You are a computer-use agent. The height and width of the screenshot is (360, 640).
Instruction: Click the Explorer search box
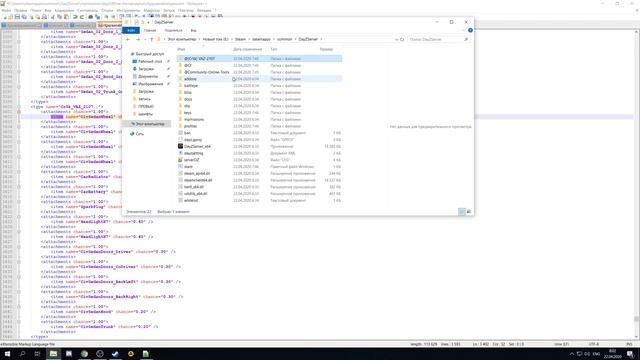point(439,39)
